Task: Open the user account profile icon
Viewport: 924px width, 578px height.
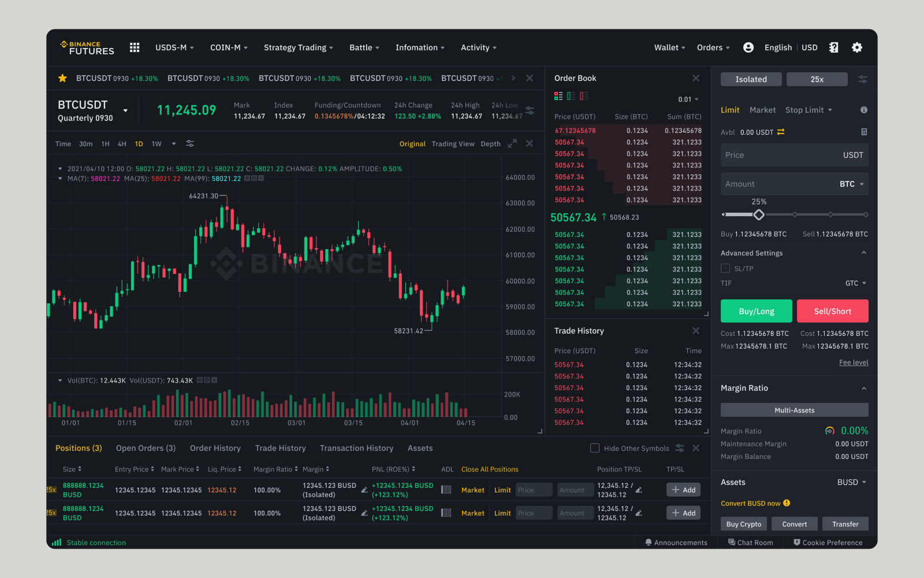Action: click(748, 47)
